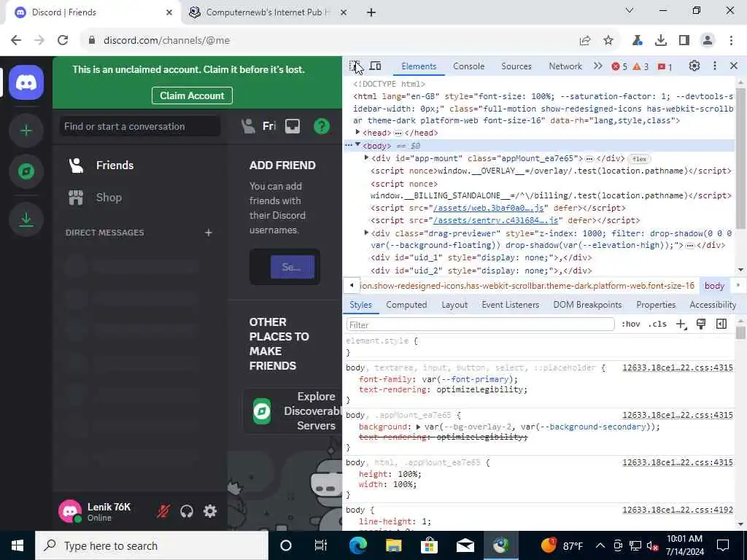Open DevTools settings gear icon
747x560 pixels.
point(694,66)
